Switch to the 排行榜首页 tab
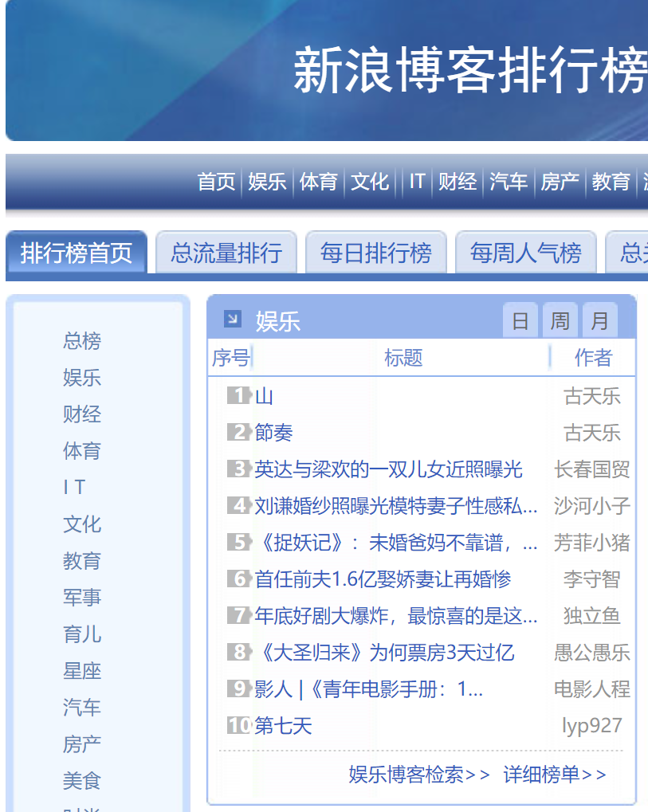Image resolution: width=648 pixels, height=812 pixels. pyautogui.click(x=77, y=252)
